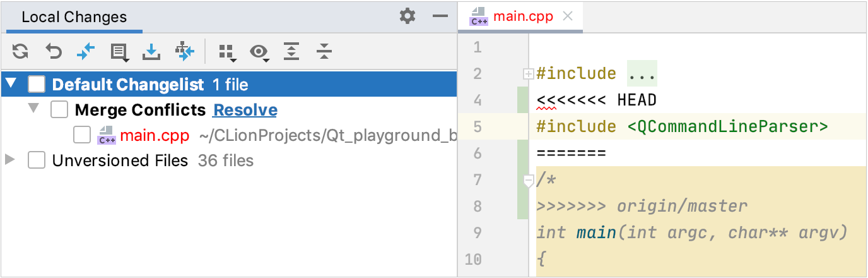The height and width of the screenshot is (278, 868).
Task: Show diff with the blue arrows icon
Action: click(85, 52)
